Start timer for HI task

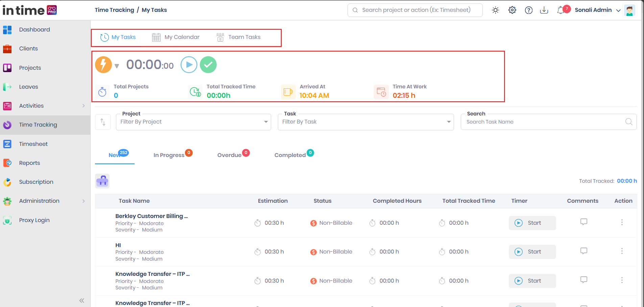pos(532,252)
